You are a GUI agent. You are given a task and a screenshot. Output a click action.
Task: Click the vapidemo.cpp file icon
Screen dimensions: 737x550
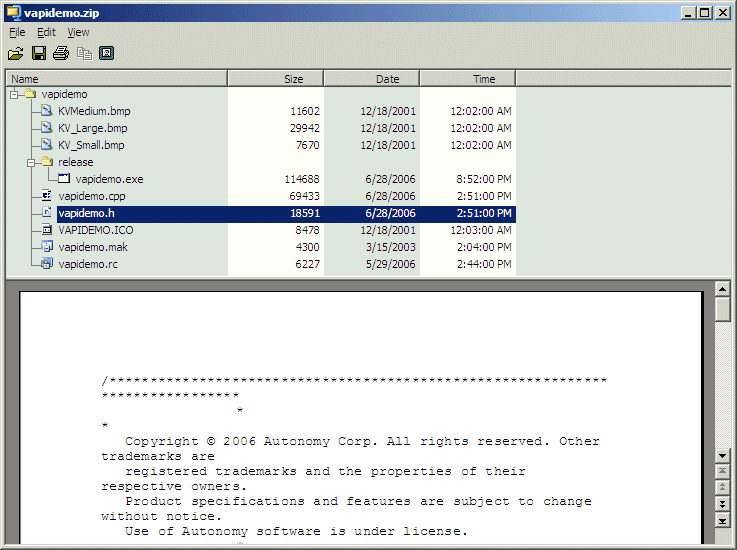[47, 196]
